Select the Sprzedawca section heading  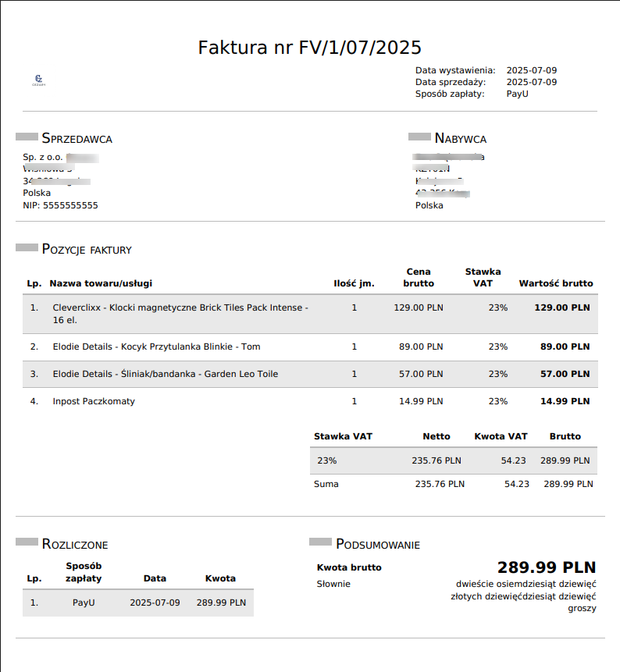click(77, 139)
